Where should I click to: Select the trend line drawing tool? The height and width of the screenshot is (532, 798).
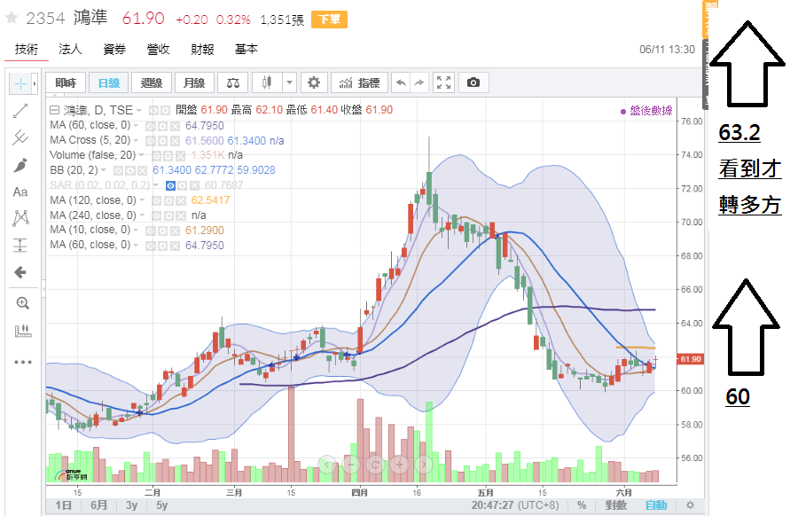click(x=20, y=111)
